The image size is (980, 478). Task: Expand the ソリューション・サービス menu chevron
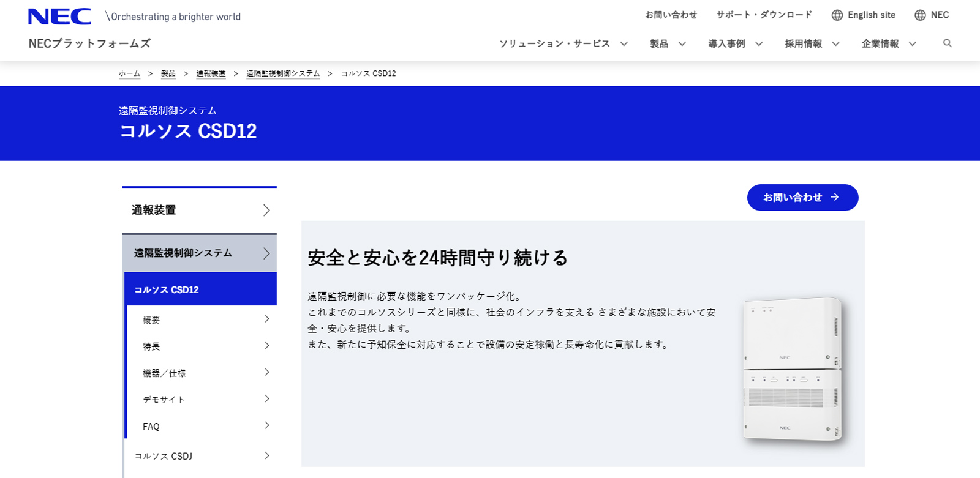point(624,44)
